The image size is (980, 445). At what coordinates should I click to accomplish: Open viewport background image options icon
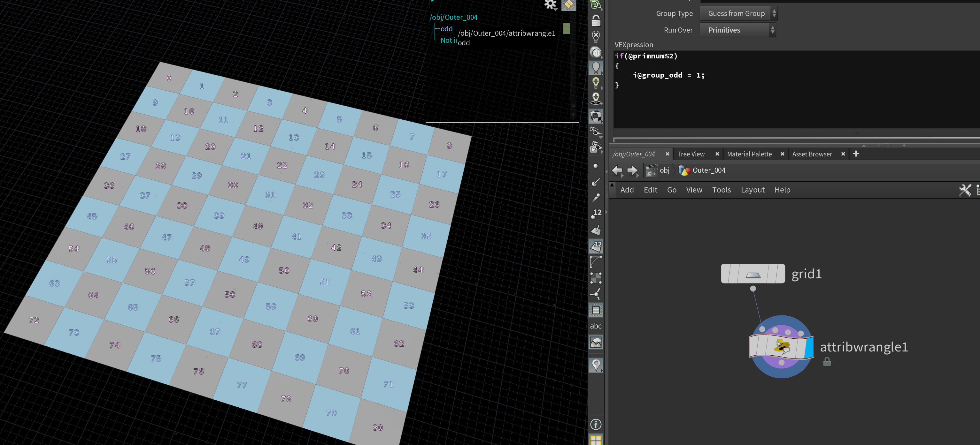tap(596, 342)
